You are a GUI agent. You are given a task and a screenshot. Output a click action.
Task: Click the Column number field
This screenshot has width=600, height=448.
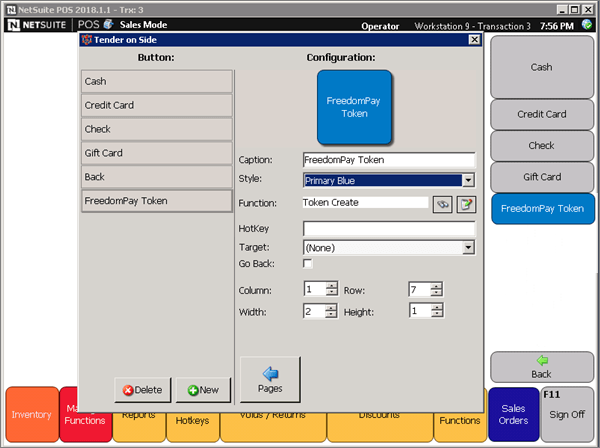[x=315, y=289]
